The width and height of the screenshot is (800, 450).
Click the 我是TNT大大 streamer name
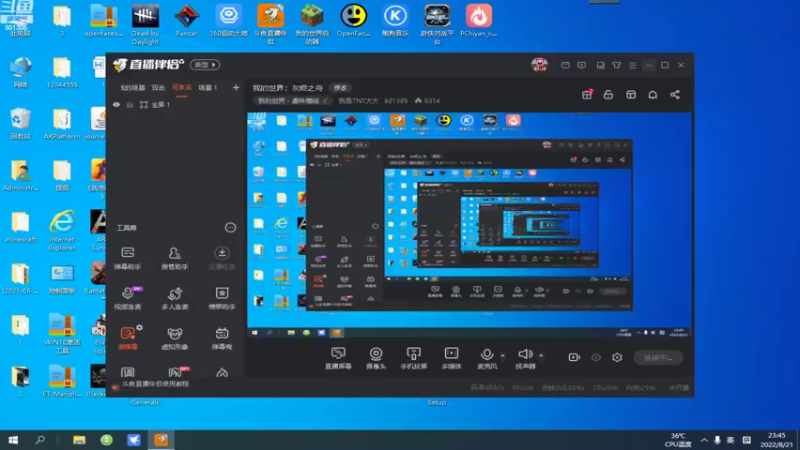click(358, 101)
